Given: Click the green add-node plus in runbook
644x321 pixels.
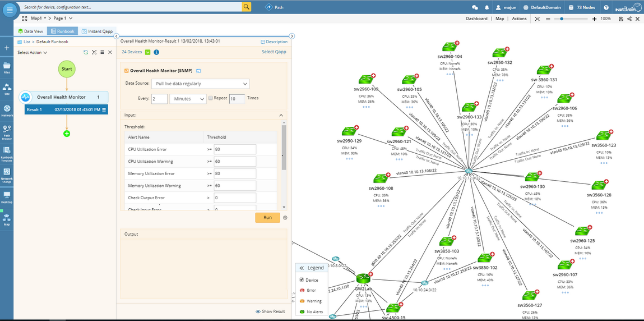Looking at the screenshot, I should click(67, 134).
